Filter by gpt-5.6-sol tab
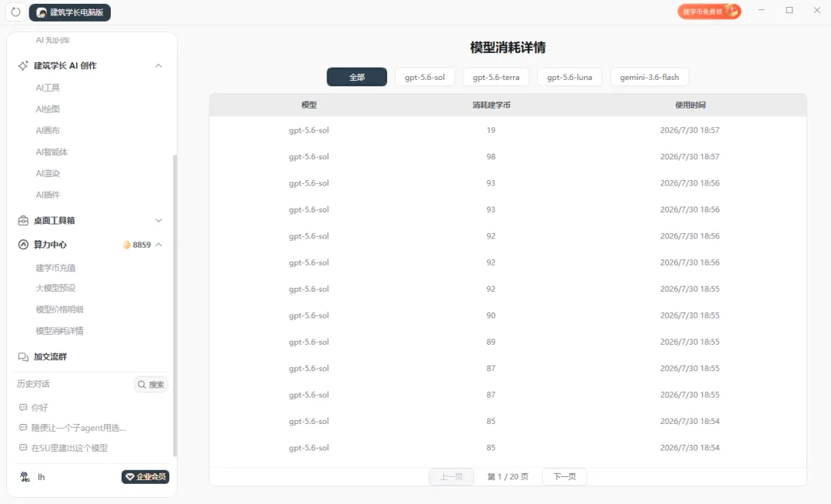This screenshot has width=831, height=504. [425, 77]
